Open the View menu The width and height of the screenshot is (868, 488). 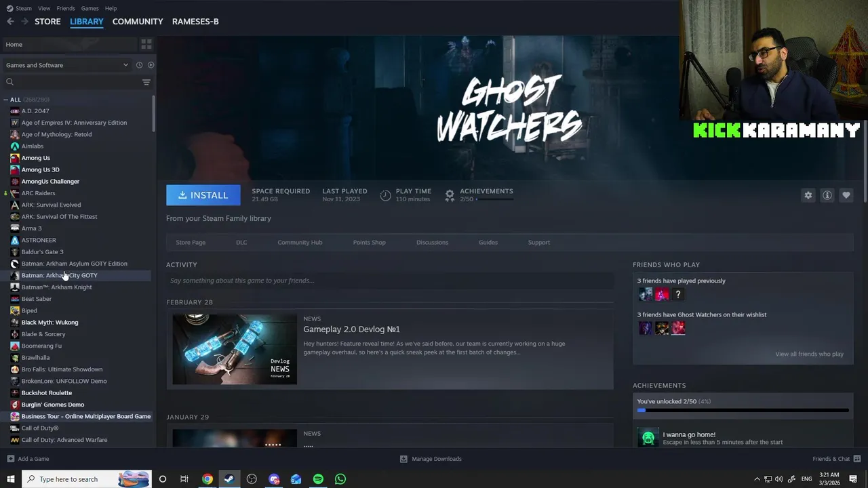click(x=44, y=8)
